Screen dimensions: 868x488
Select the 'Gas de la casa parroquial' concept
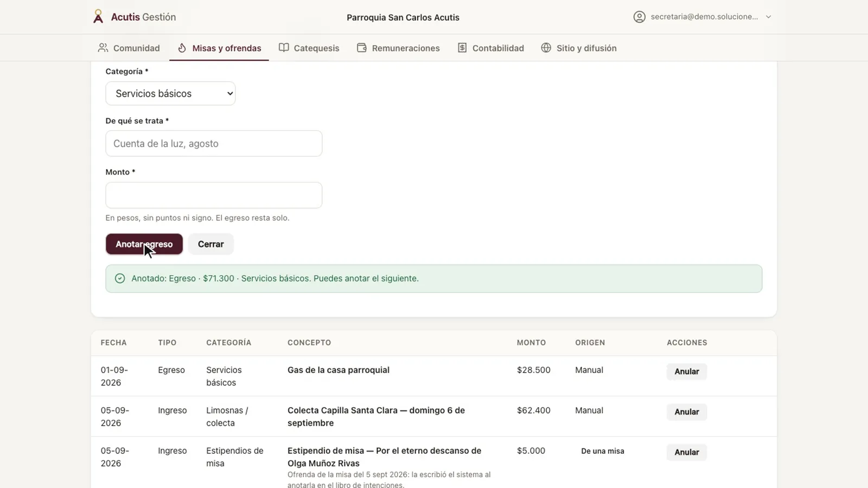click(x=339, y=370)
